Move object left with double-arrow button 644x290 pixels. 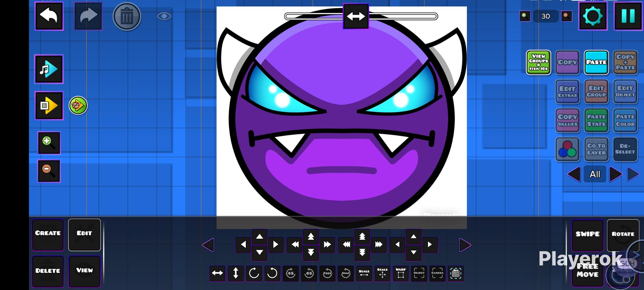(295, 245)
